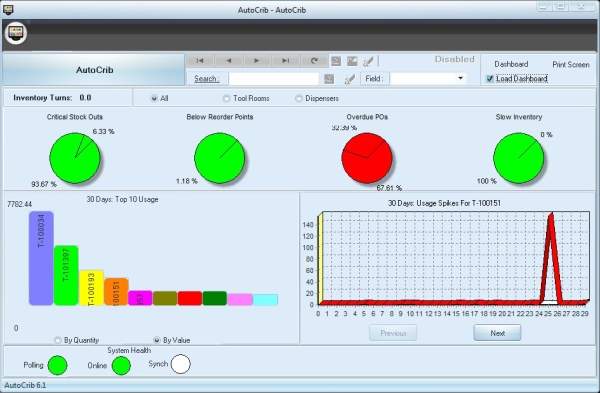Image resolution: width=600 pixels, height=393 pixels.
Task: Click the Next button under usage spikes
Action: [497, 333]
